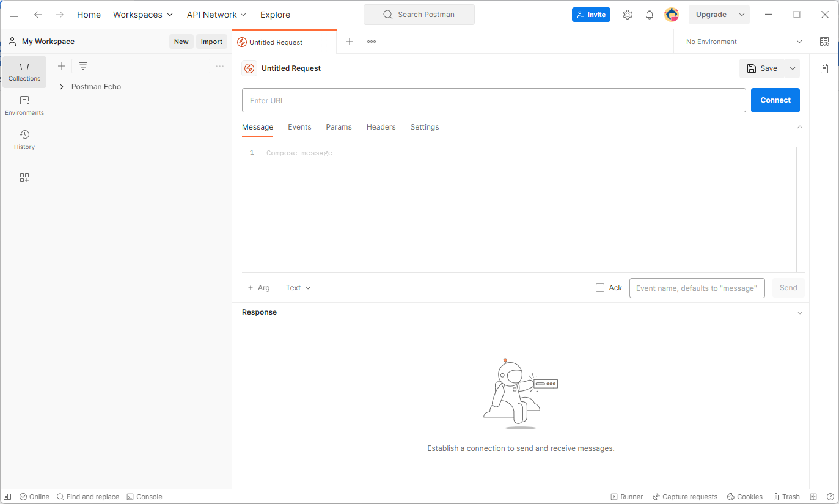Click the configure workspace sidebar icon

click(24, 178)
